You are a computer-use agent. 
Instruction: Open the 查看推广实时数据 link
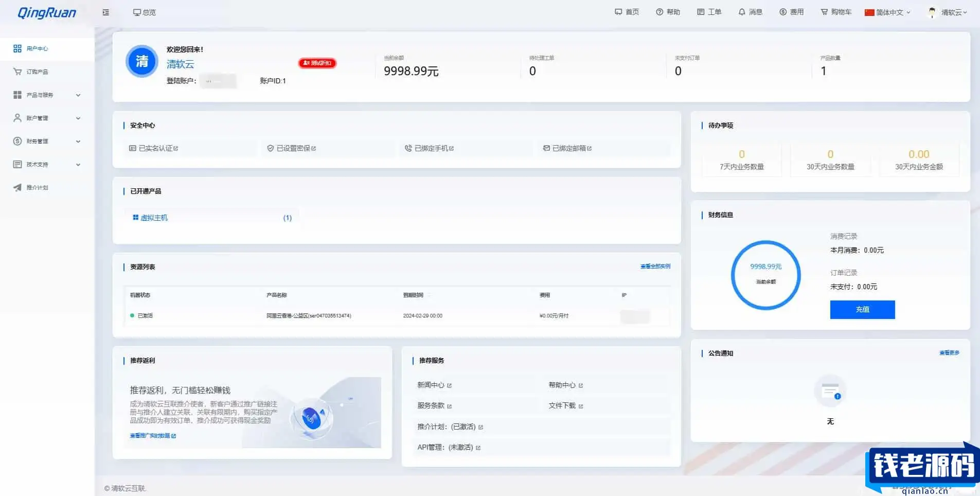pyautogui.click(x=153, y=436)
